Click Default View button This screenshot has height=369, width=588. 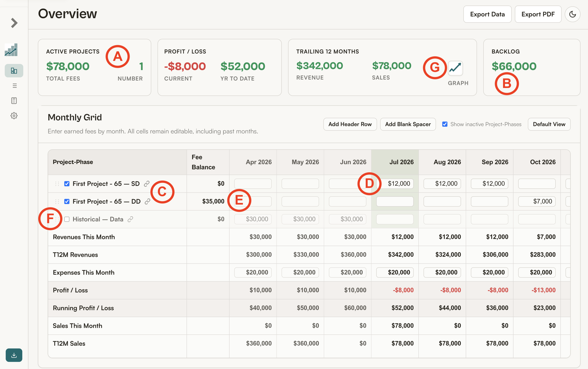[549, 124]
